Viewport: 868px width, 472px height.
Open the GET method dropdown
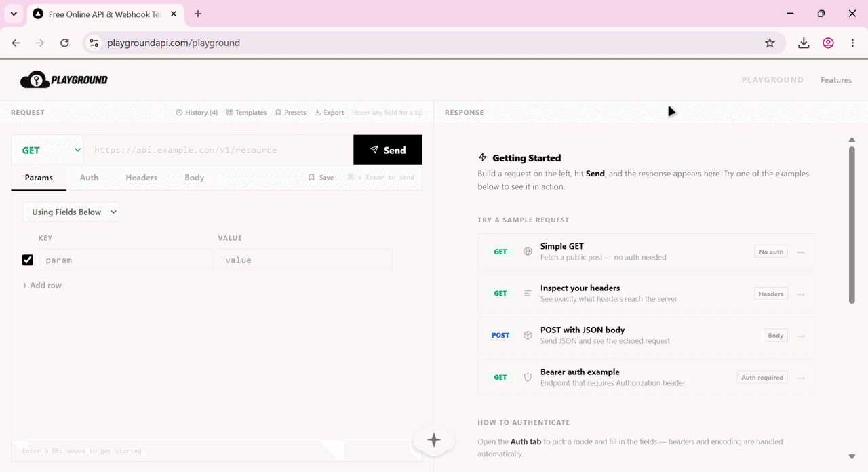click(x=47, y=150)
